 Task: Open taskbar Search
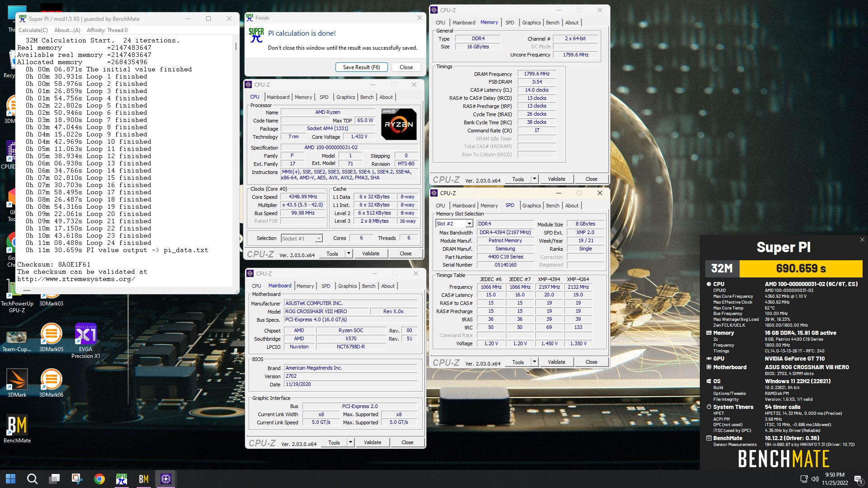(x=32, y=479)
